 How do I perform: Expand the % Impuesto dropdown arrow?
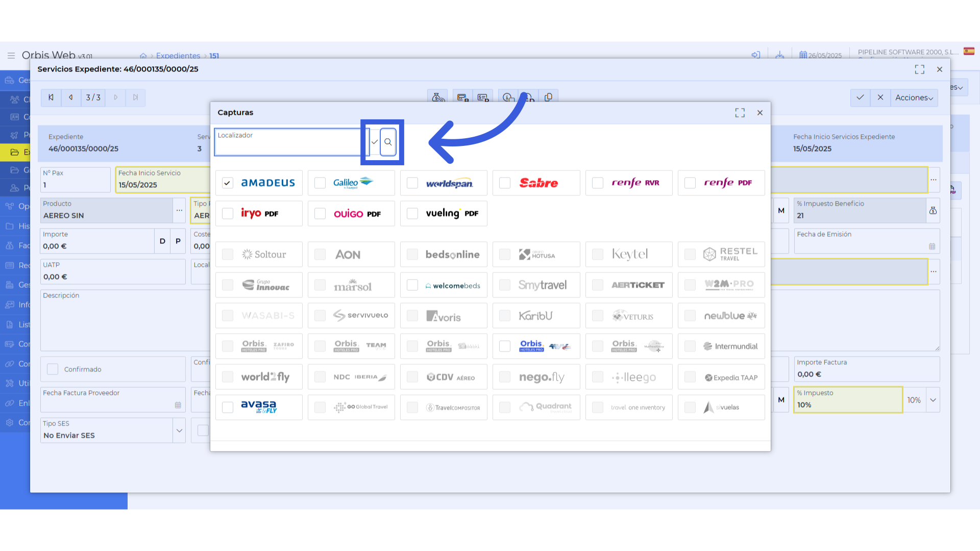point(933,400)
